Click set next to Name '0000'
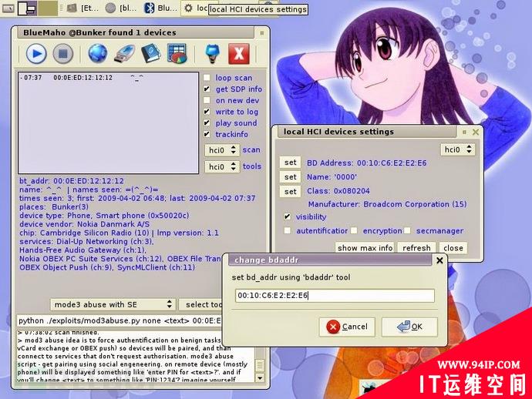Viewport: 532px width, 399px height. click(x=290, y=177)
